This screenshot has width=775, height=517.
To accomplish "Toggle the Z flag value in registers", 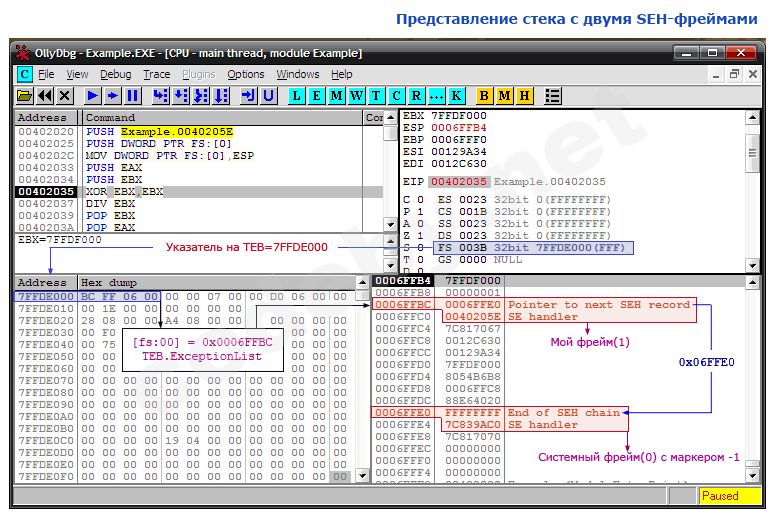I will pos(419,235).
